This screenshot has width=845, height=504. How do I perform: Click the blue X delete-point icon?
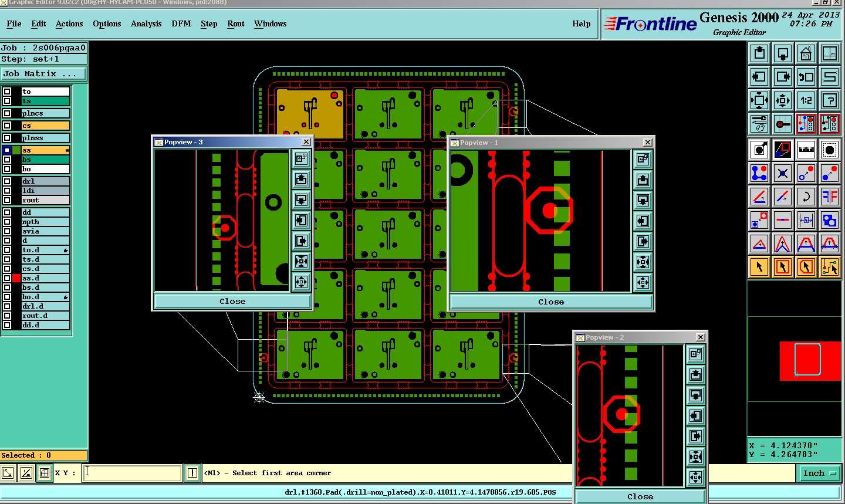point(783,173)
